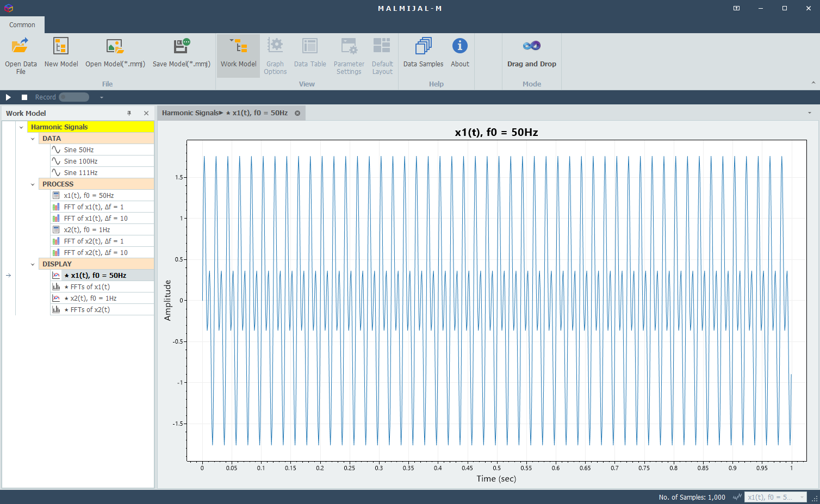Collapse the ribbon with the chevron
The height and width of the screenshot is (504, 820).
coord(813,83)
